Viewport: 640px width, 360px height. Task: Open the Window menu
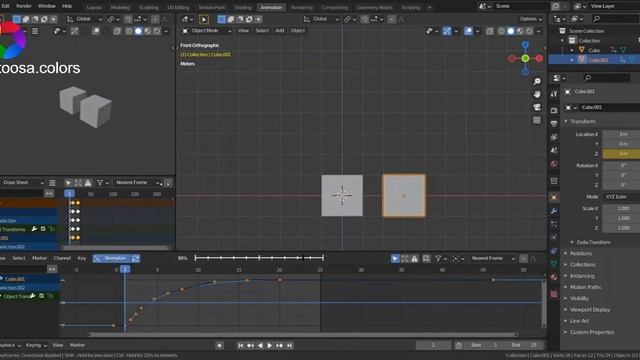point(47,6)
